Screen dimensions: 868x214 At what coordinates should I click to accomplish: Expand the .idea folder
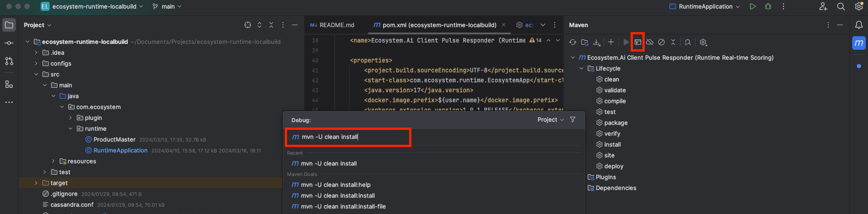pyautogui.click(x=36, y=52)
